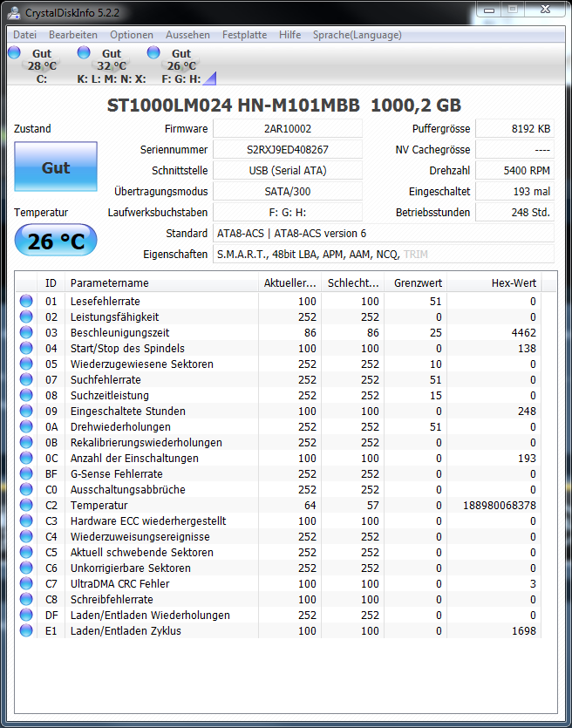Click the Drehzahl 5400 RPM field
The height and width of the screenshot is (728, 572).
pos(515,170)
